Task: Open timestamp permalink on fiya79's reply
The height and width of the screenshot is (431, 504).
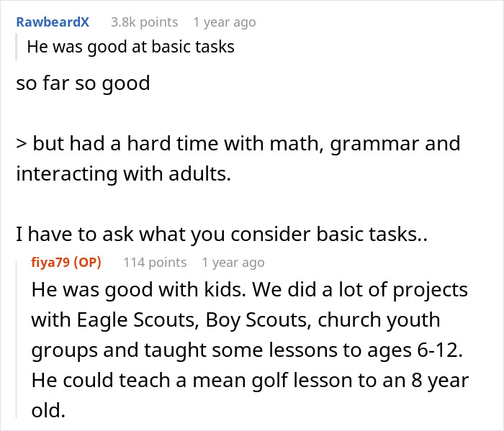Action: click(x=233, y=263)
